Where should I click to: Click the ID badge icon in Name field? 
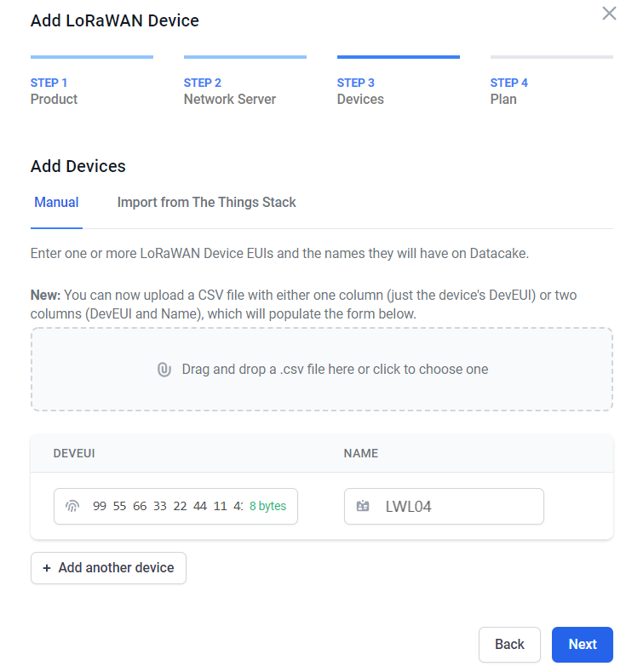click(363, 506)
